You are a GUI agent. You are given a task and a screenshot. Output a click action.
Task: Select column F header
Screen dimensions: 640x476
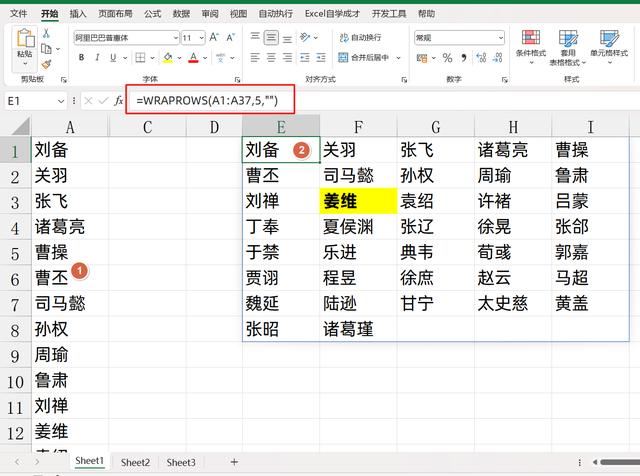coord(358,127)
